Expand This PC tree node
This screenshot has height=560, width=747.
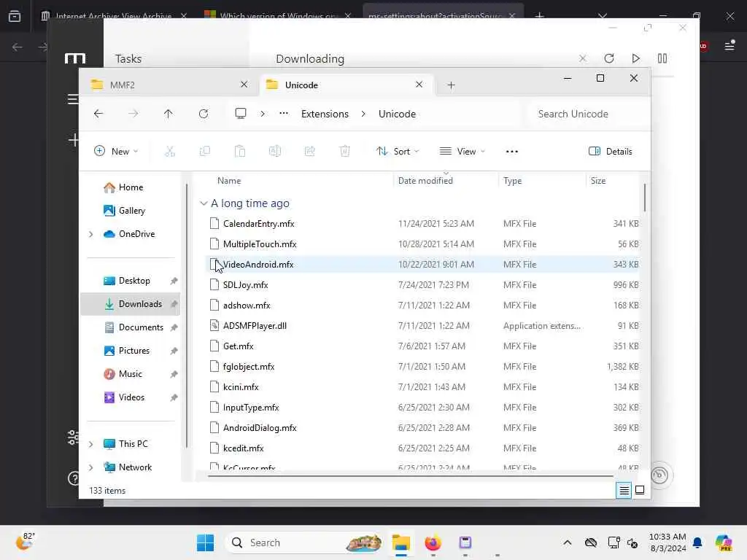tap(91, 444)
